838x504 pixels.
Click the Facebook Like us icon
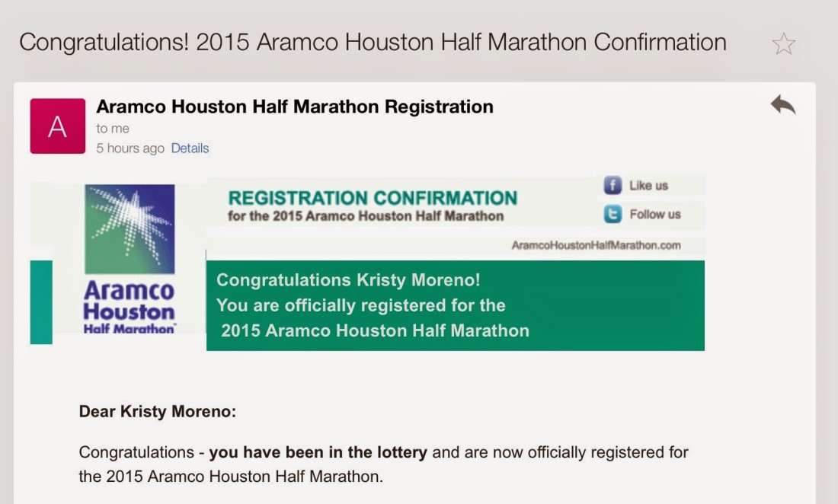click(x=613, y=185)
